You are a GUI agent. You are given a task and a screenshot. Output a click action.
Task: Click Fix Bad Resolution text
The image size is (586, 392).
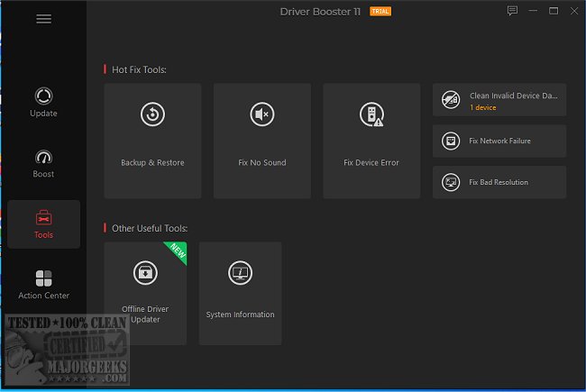(499, 182)
